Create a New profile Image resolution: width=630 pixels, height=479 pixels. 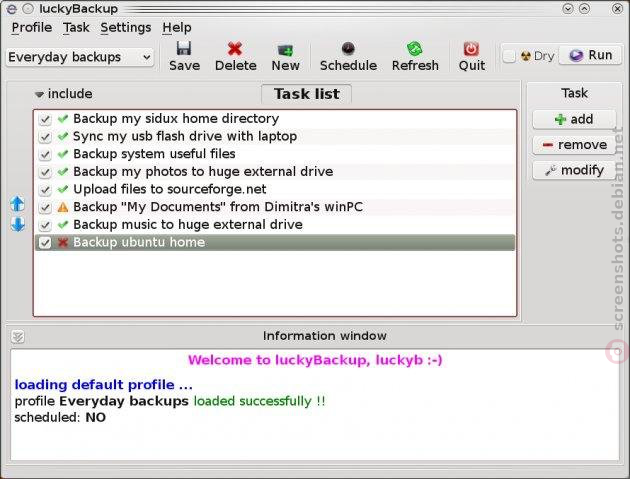285,56
